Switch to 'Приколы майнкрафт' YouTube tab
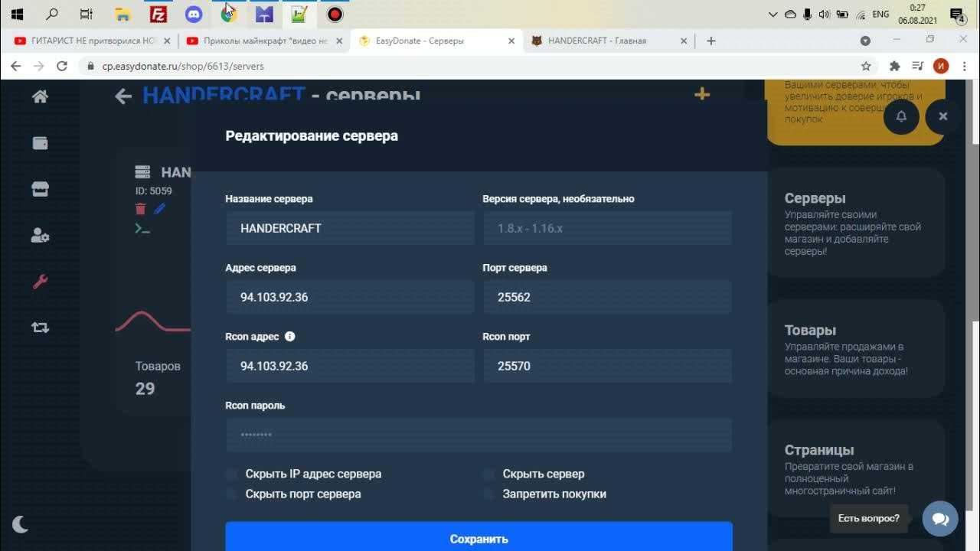The width and height of the screenshot is (980, 551). pyautogui.click(x=264, y=41)
